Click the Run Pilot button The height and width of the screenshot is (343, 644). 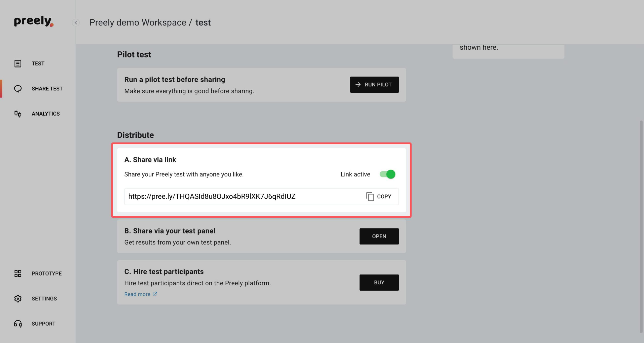tap(374, 85)
